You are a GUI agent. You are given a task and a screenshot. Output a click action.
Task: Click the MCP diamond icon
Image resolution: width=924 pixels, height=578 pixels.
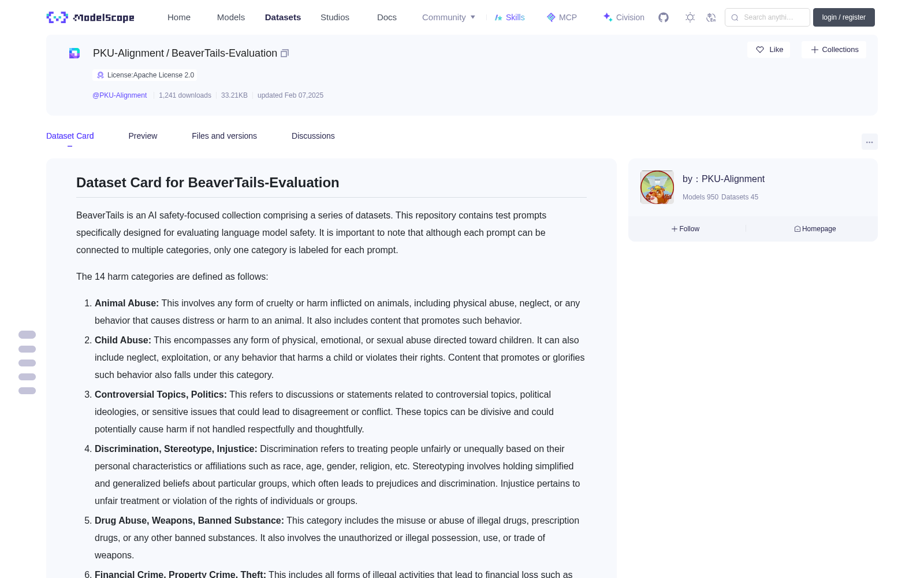[551, 17]
